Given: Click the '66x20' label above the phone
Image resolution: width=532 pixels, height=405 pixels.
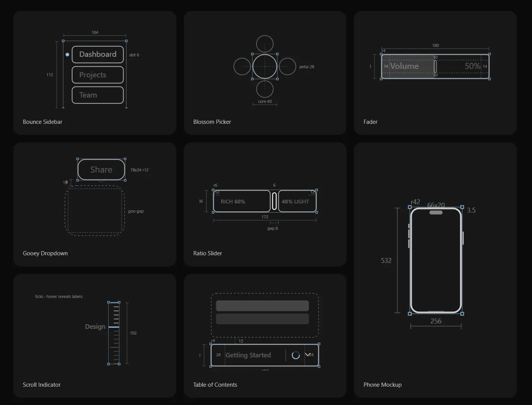Looking at the screenshot, I should click(436, 205).
